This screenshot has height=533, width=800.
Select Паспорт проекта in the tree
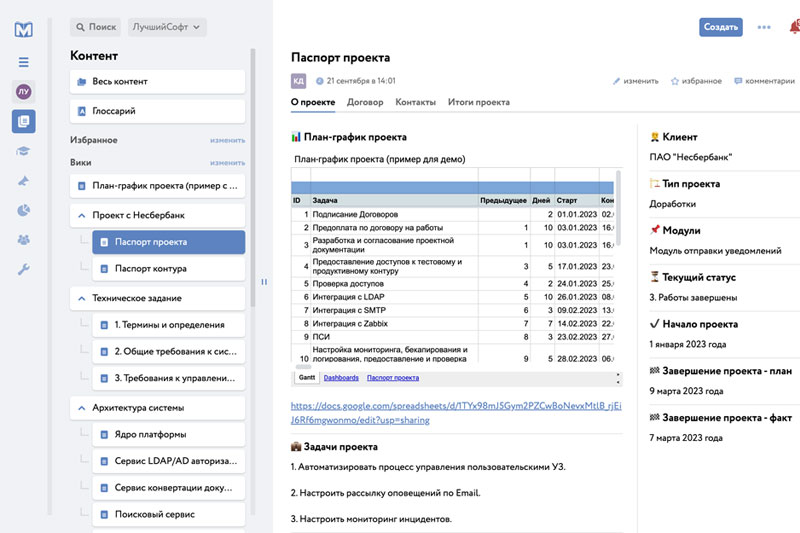click(x=168, y=242)
